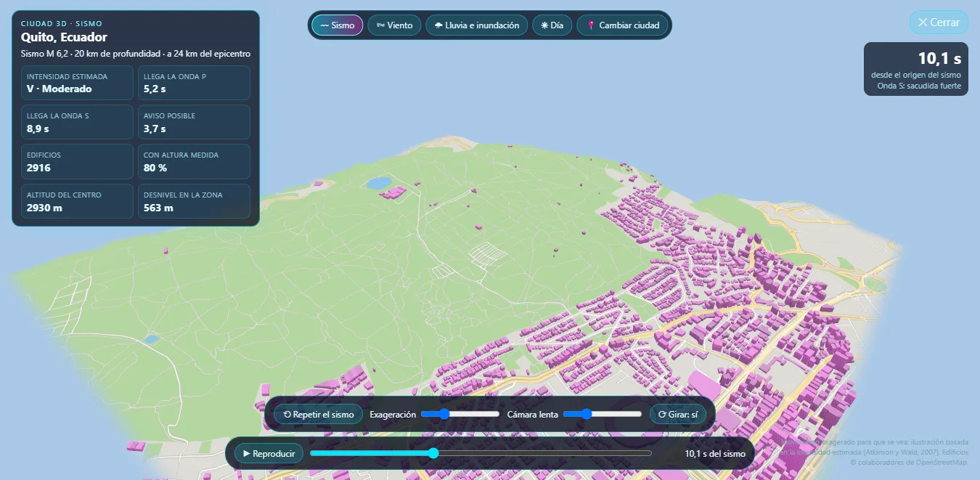This screenshot has width=980, height=480.
Task: Click the wave icon in Sismo tab
Action: (x=324, y=25)
